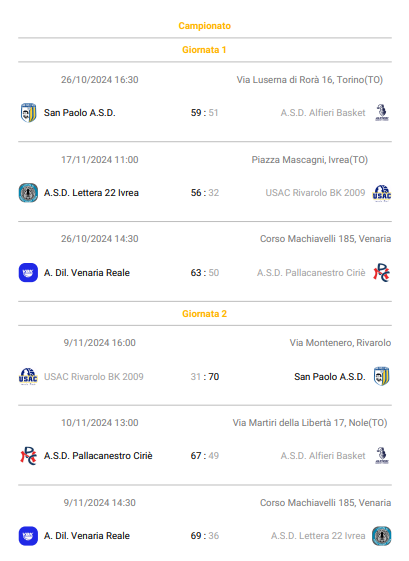This screenshot has width=409, height=561.
Task: Open the 31 : 70 match score
Action: [x=204, y=377]
